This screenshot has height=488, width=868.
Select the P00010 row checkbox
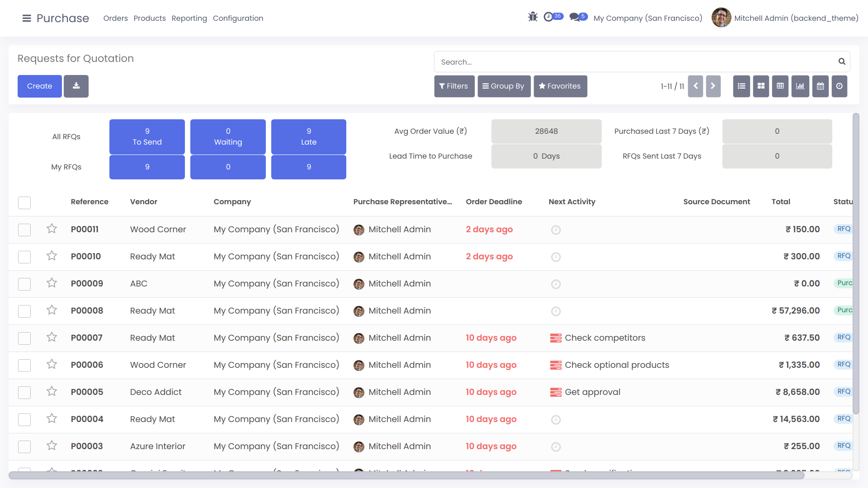(x=24, y=257)
